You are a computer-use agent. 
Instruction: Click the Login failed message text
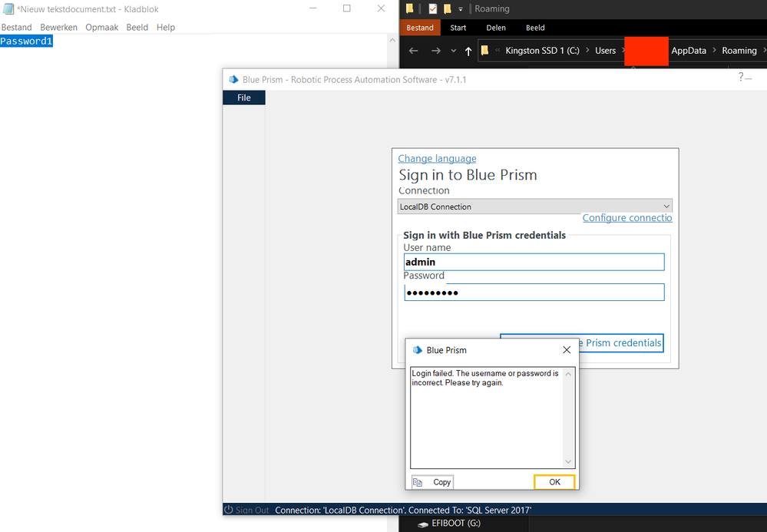point(484,378)
